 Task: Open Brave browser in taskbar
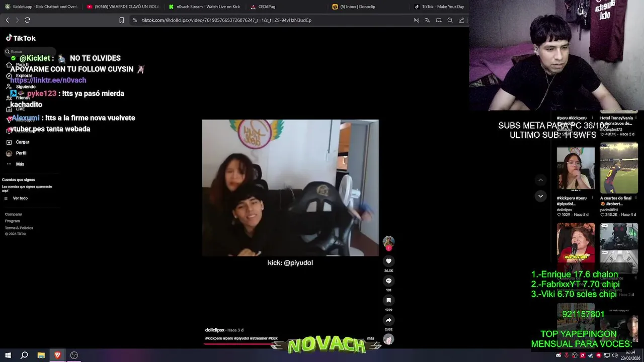[x=57, y=355]
